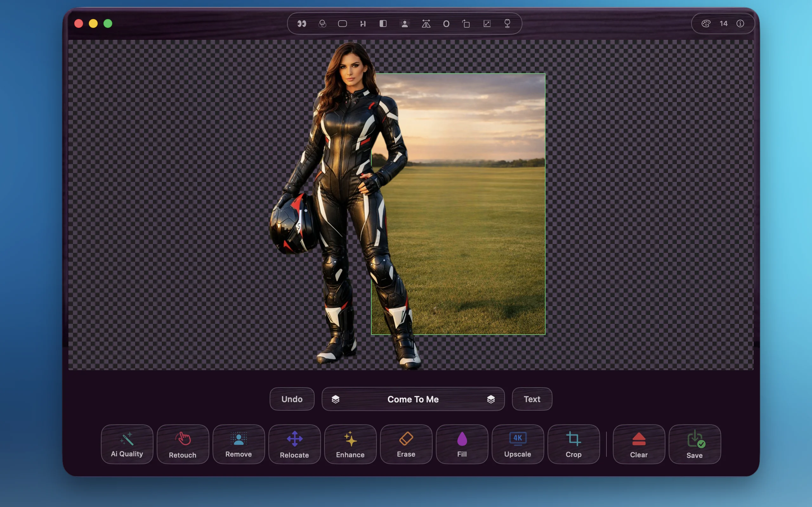The width and height of the screenshot is (812, 507).
Task: Click the Text button
Action: (x=532, y=399)
